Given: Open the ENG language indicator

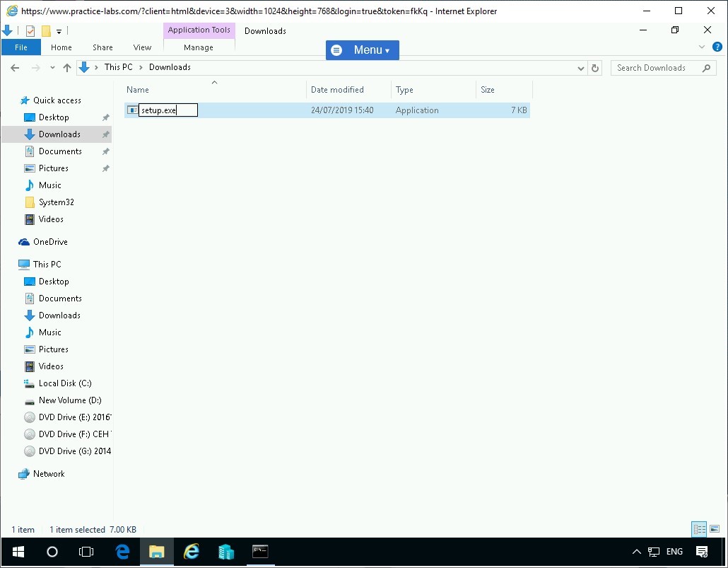Looking at the screenshot, I should tap(674, 552).
